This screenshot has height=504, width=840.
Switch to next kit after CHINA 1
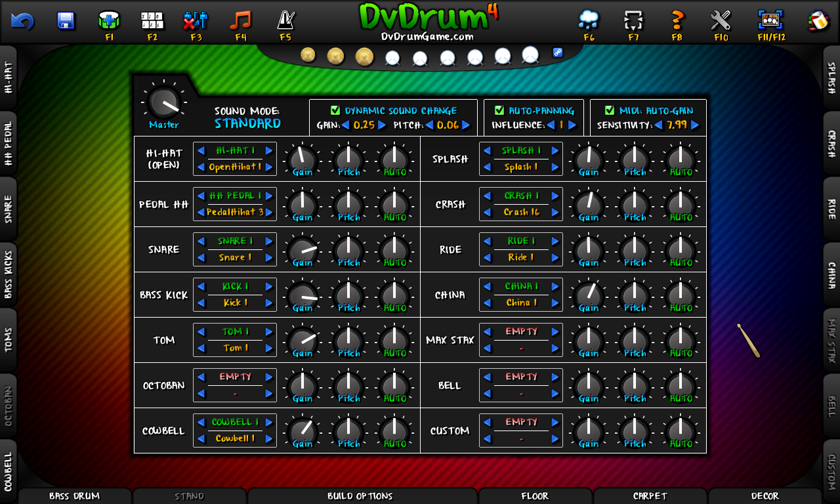(555, 286)
